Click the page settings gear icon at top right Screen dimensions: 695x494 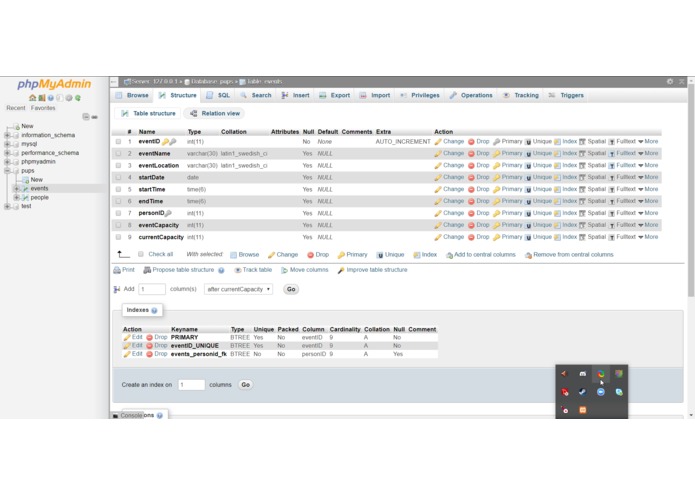click(x=670, y=82)
